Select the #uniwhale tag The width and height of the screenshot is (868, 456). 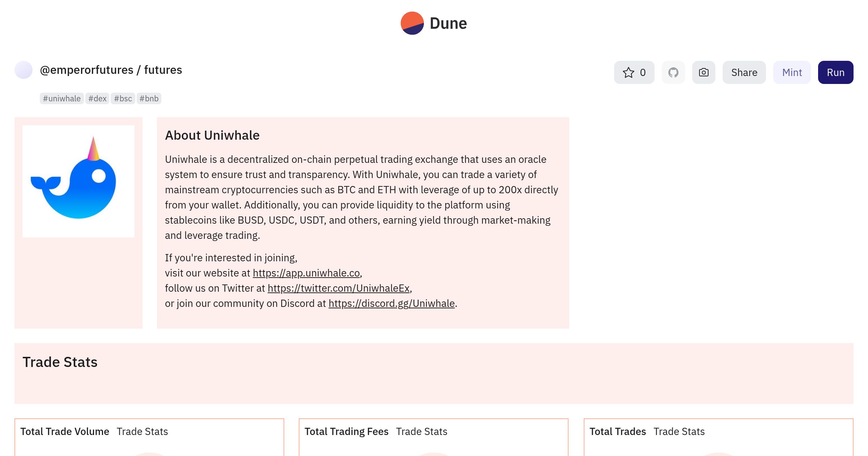click(x=62, y=98)
